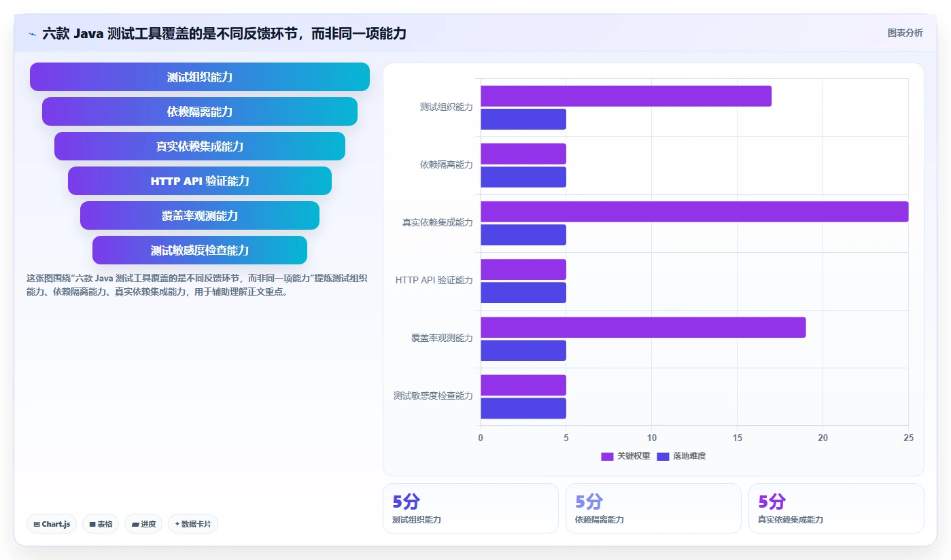Click x-axis tick label 15
This screenshot has width=951, height=560.
click(x=737, y=438)
